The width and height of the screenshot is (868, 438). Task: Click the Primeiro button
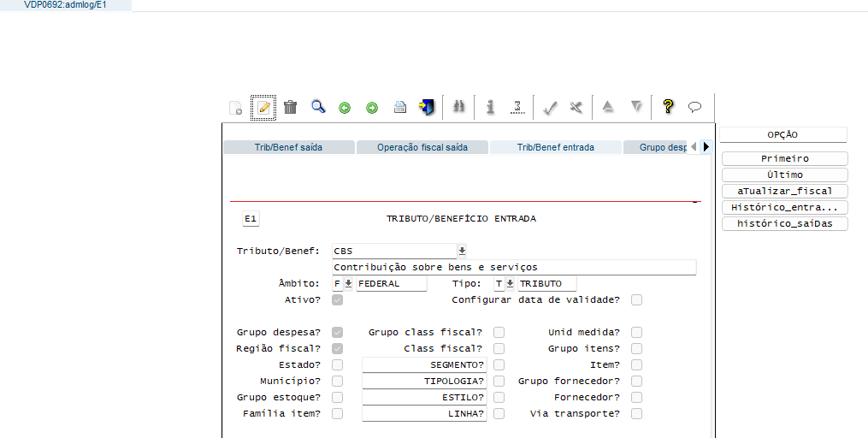pos(784,158)
